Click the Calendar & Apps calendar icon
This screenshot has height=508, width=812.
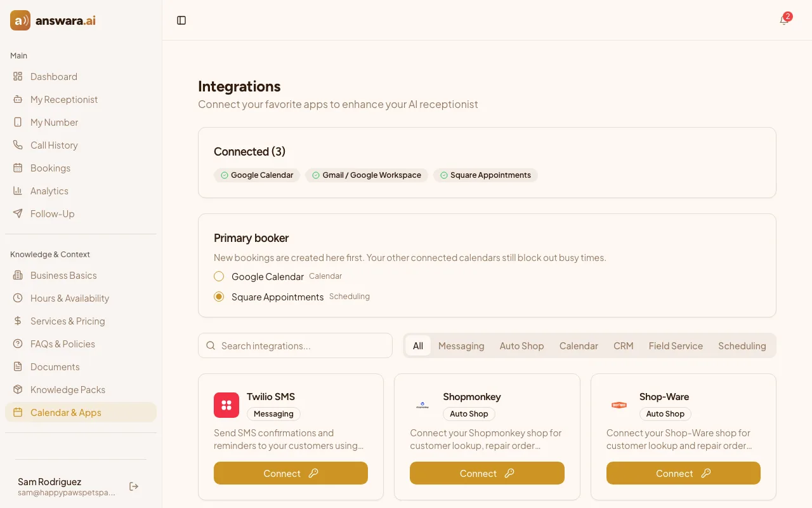coord(18,412)
